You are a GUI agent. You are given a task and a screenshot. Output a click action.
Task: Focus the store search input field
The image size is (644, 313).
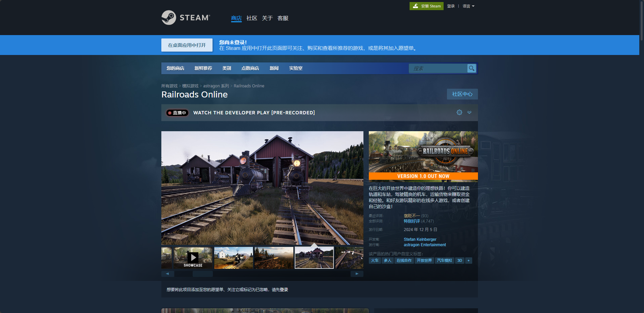click(438, 68)
